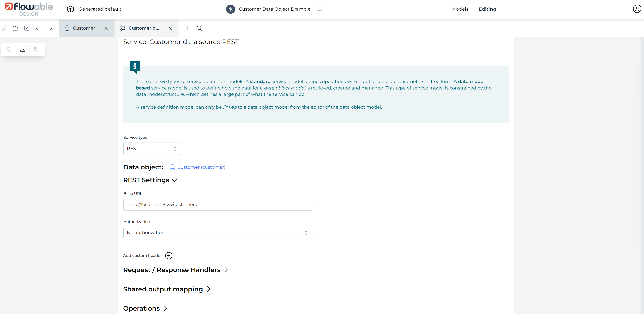Image resolution: width=644 pixels, height=314 pixels.
Task: Open the Service type REST dropdown
Action: coord(152,149)
